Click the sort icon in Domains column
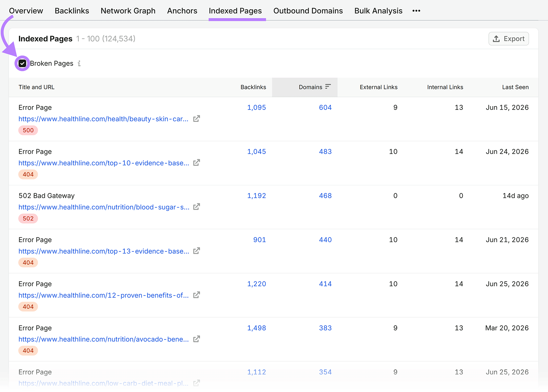The image size is (548, 392). click(x=328, y=87)
